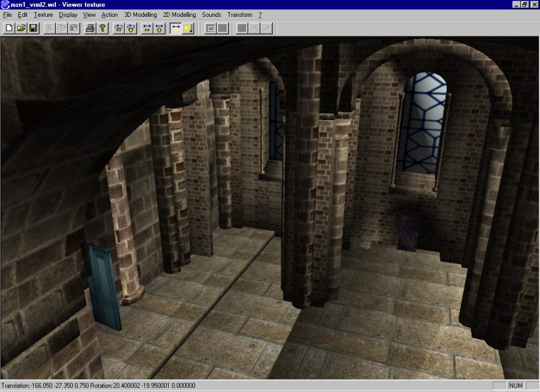Click the ? menu item
Viewport: 540px width, 392px height.
(260, 14)
